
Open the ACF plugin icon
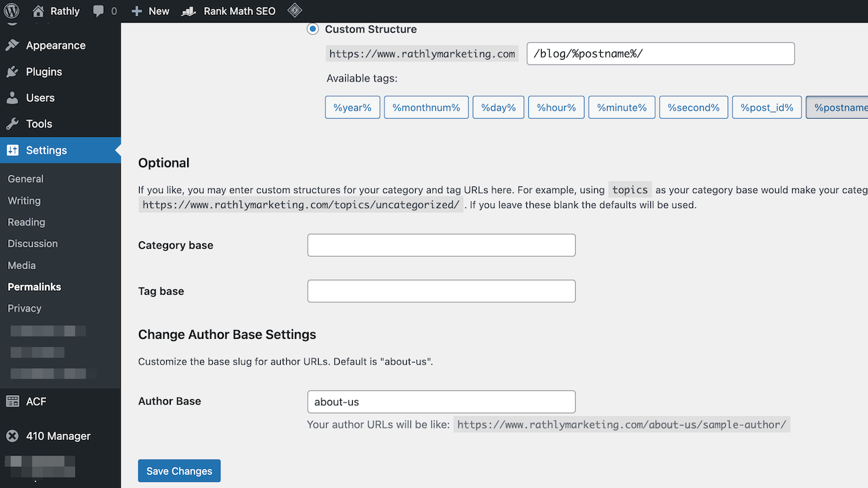(x=12, y=401)
